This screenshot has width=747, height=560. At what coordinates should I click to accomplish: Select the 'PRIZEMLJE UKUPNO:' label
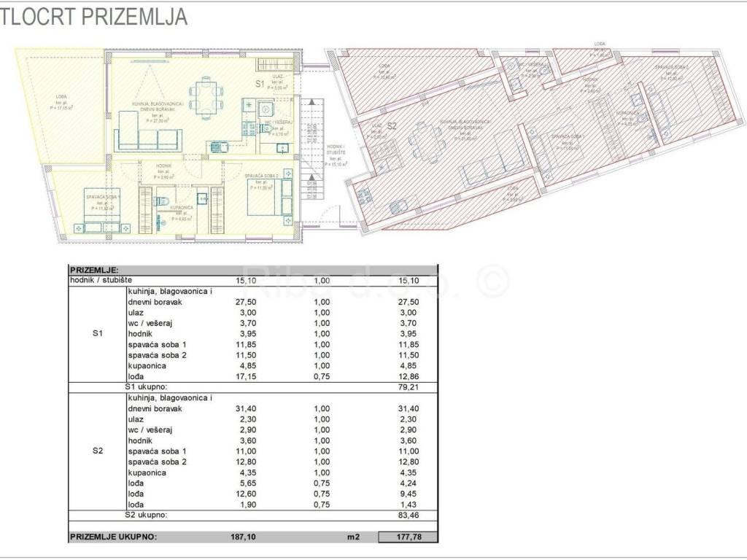[x=113, y=537]
